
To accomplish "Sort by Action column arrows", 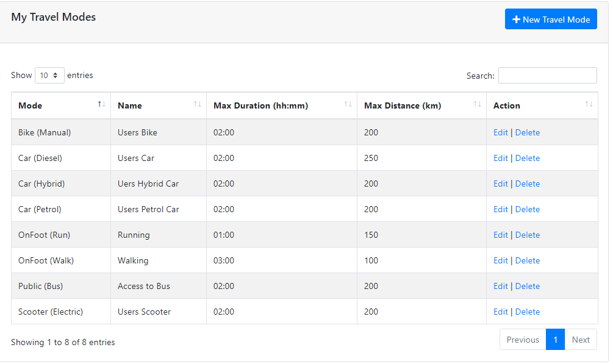I will [x=589, y=104].
